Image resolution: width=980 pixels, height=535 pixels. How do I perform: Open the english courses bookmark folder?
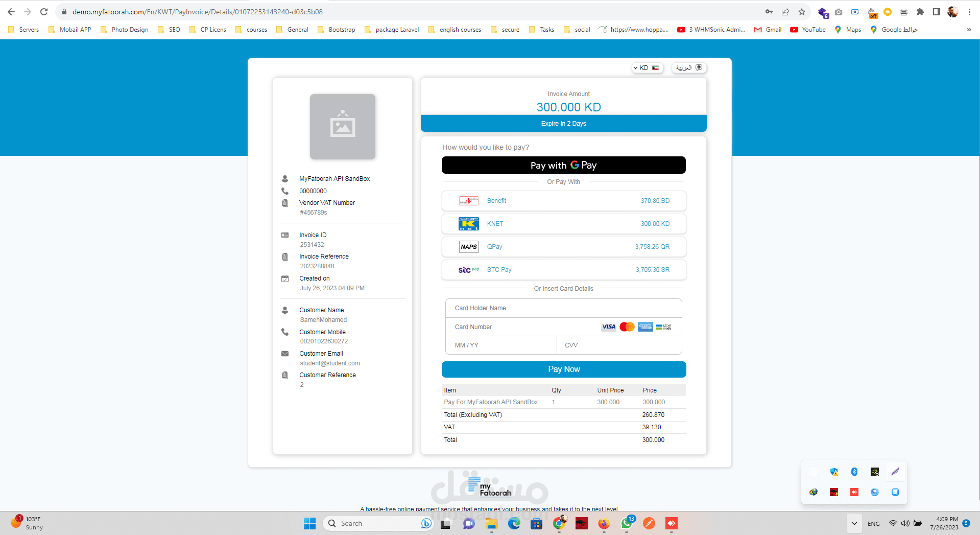(455, 30)
